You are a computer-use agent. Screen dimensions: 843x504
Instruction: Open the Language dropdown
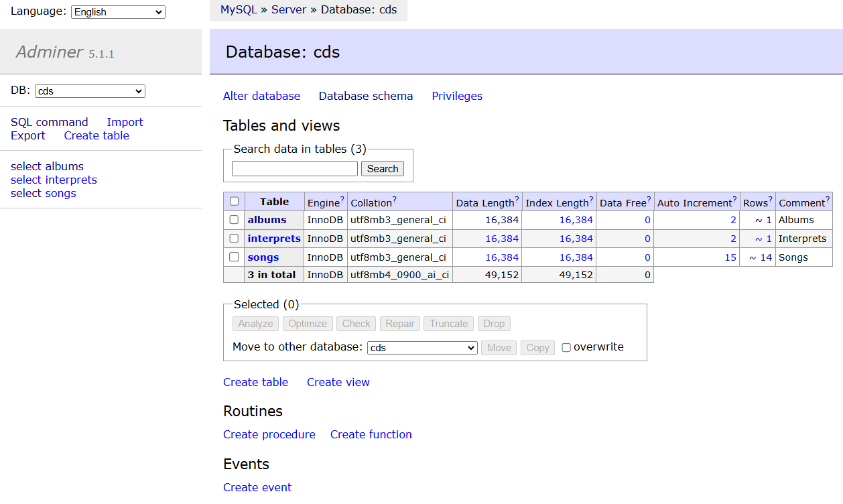118,11
